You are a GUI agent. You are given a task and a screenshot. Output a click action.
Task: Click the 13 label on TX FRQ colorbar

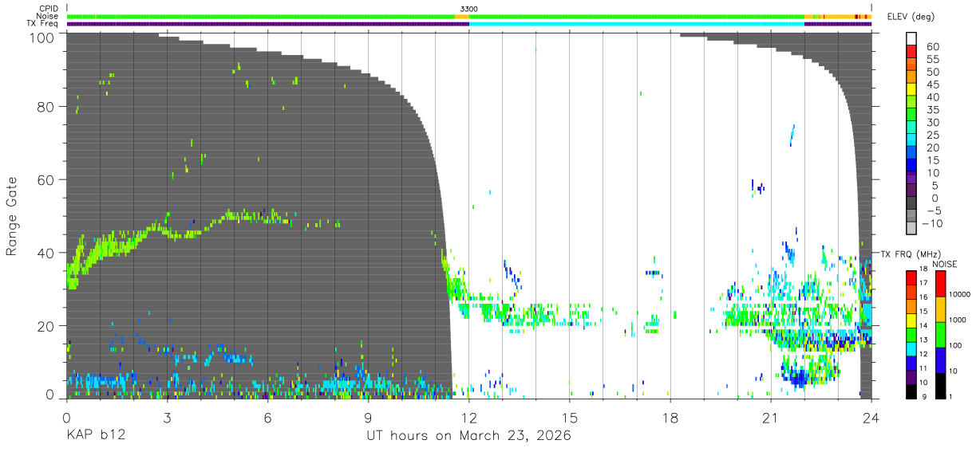click(923, 340)
